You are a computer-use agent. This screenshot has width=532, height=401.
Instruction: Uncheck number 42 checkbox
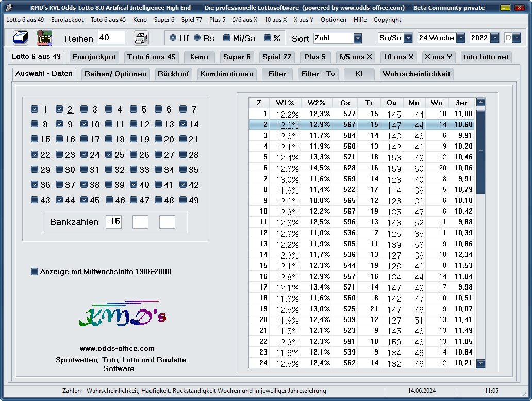point(183,184)
